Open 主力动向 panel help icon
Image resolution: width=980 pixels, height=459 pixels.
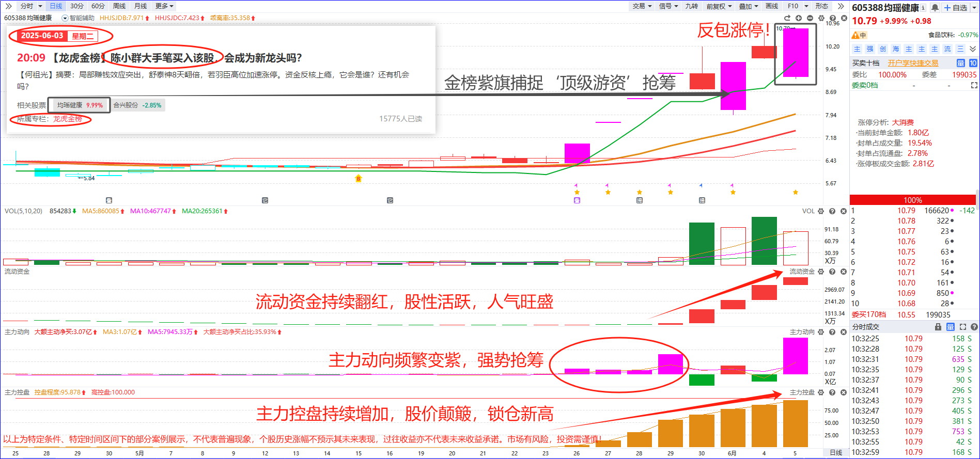(832, 332)
